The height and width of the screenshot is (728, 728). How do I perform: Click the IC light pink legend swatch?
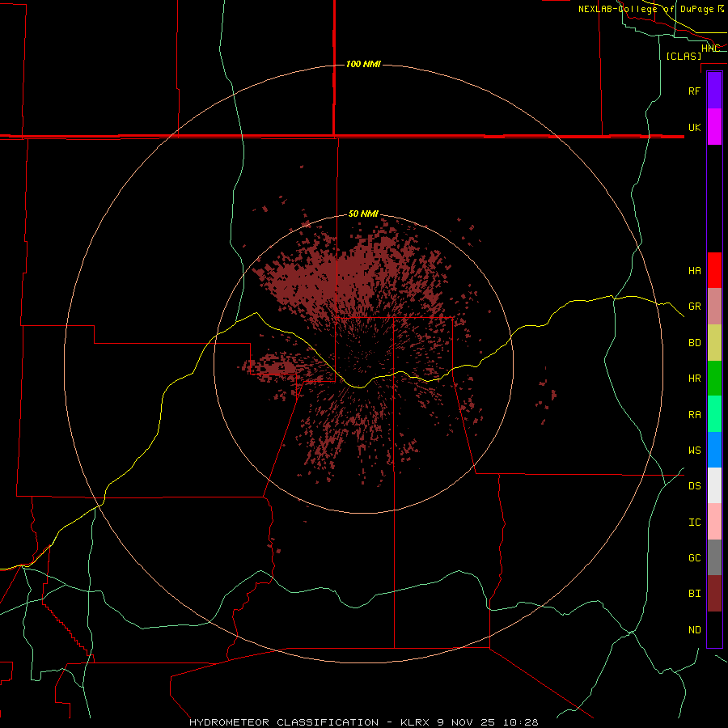point(714,522)
